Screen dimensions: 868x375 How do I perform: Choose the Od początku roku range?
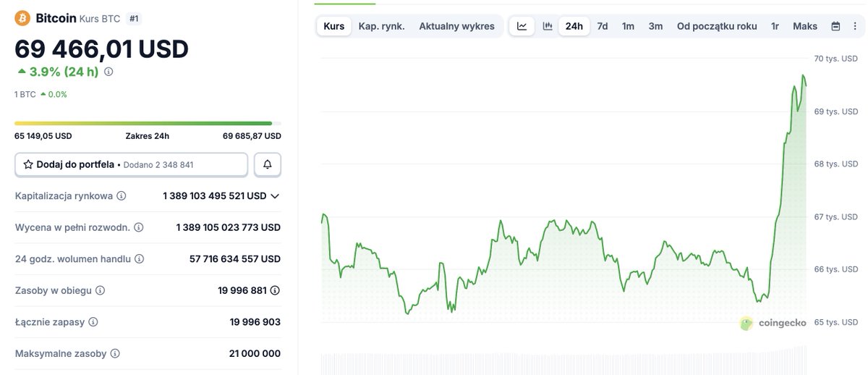[717, 26]
